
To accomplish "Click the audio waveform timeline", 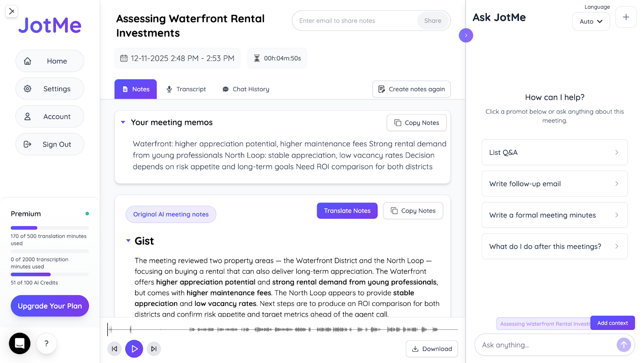I will [x=283, y=329].
